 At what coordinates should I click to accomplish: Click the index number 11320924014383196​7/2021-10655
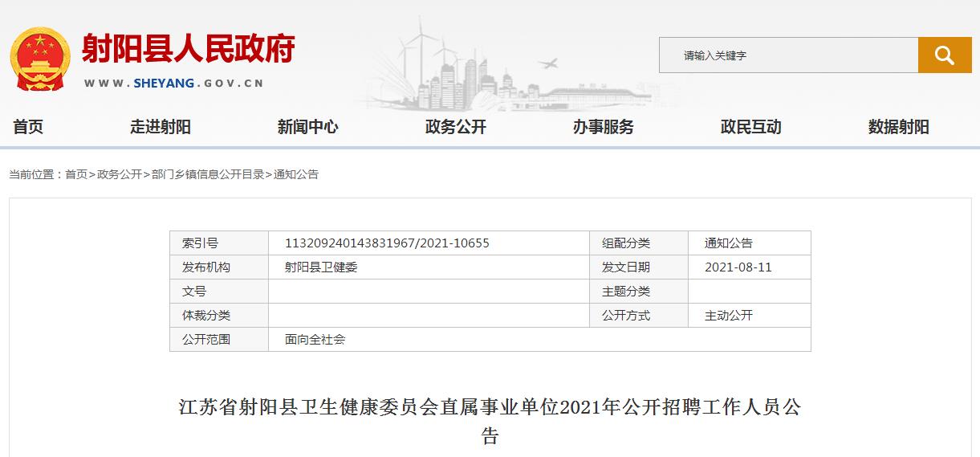[387, 243]
